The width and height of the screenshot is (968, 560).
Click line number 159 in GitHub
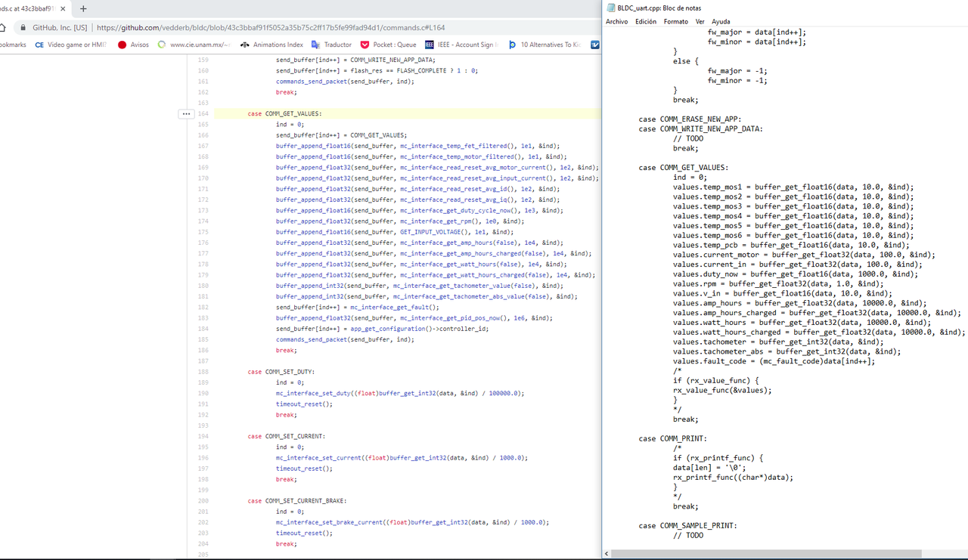click(x=202, y=60)
